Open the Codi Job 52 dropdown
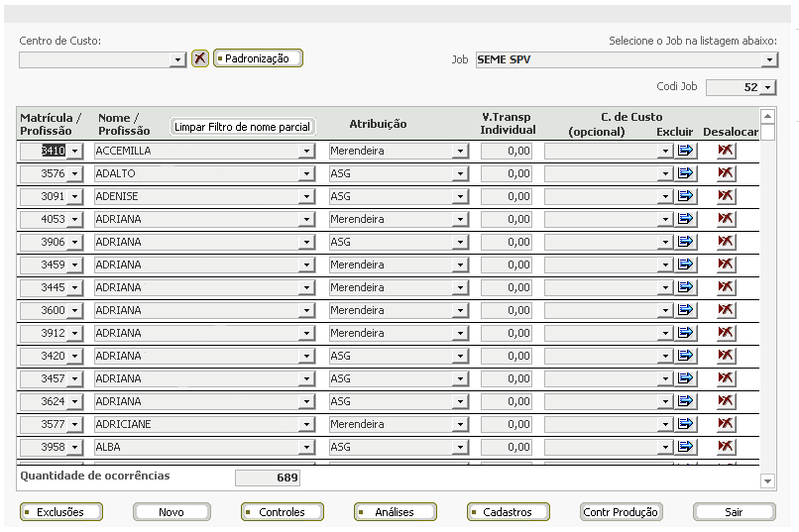Image resolution: width=799 pixels, height=532 pixels. point(768,87)
